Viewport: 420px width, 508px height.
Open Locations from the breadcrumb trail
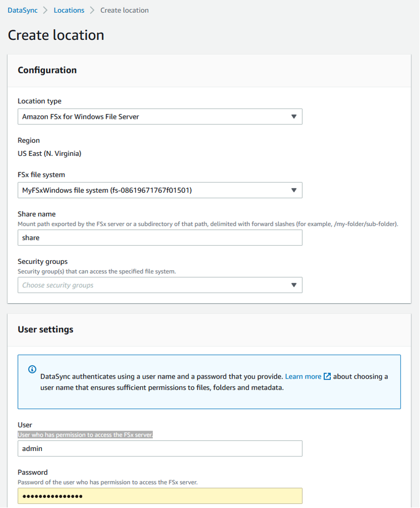[69, 10]
